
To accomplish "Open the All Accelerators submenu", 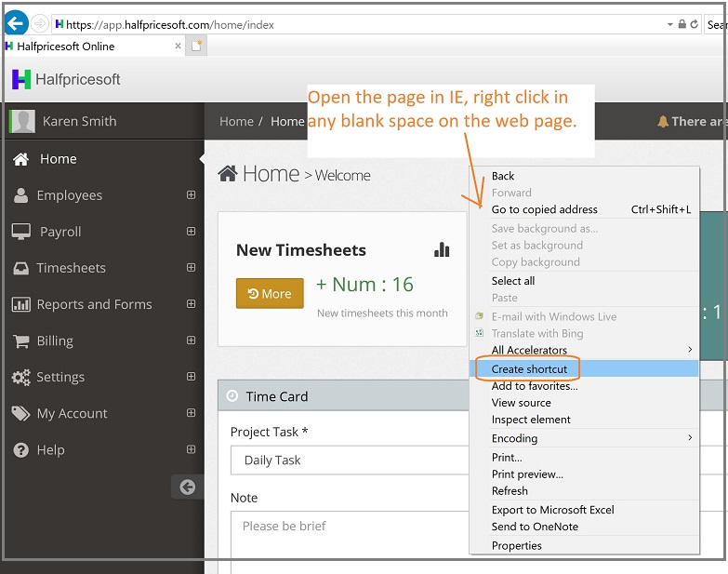I will coord(584,350).
